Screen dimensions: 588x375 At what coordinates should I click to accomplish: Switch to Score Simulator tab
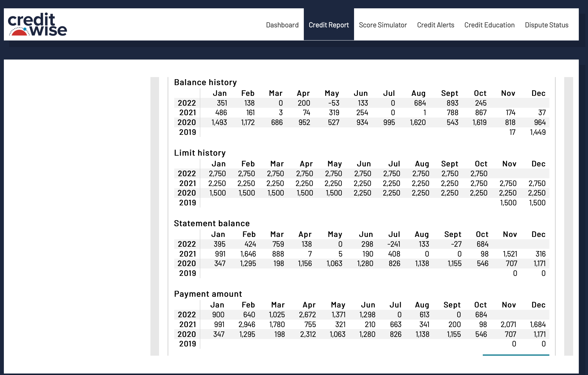(x=383, y=25)
